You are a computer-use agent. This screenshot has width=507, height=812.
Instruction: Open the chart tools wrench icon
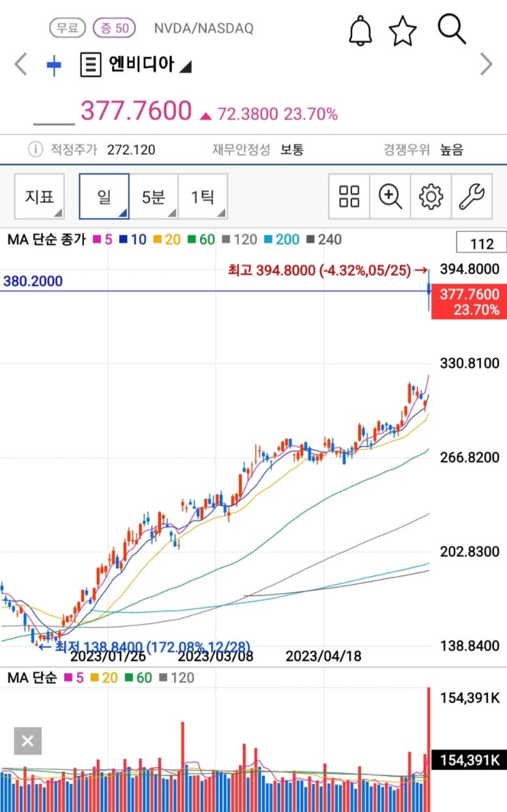tap(472, 196)
